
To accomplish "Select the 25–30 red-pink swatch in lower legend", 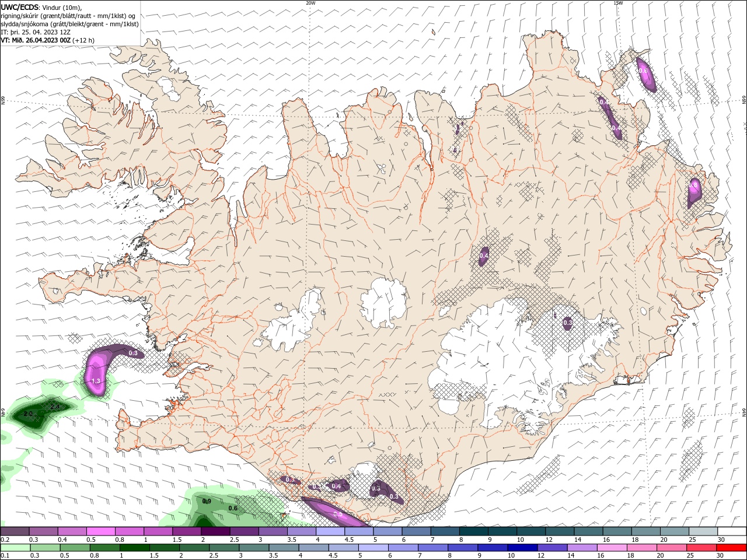I will pyautogui.click(x=700, y=548).
